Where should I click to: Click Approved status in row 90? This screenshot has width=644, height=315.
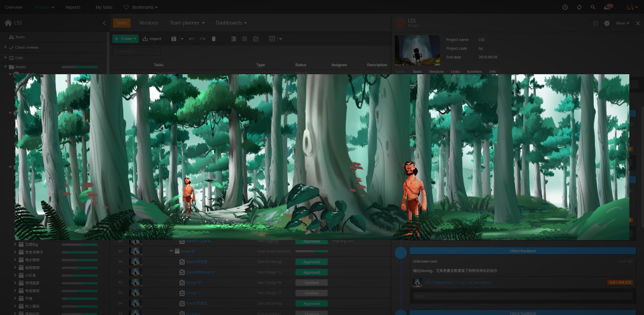312,262
